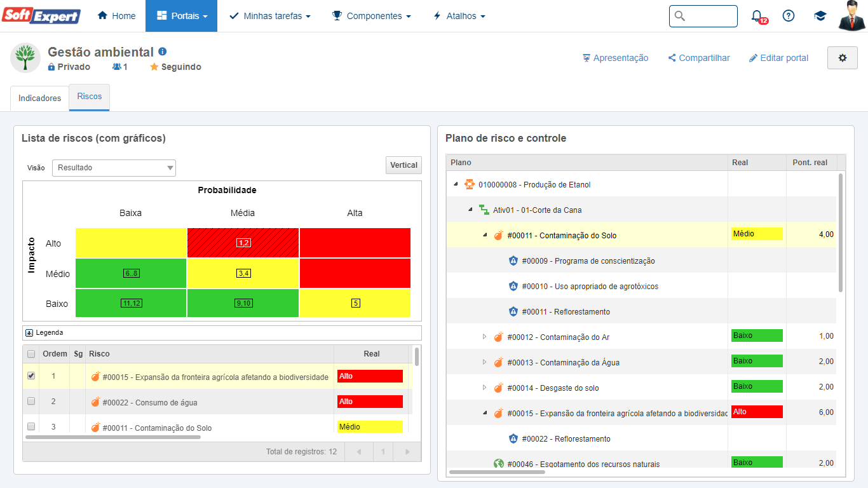
Task: Click the hatched red matrix cell labeled 1,2
Action: coord(243,243)
